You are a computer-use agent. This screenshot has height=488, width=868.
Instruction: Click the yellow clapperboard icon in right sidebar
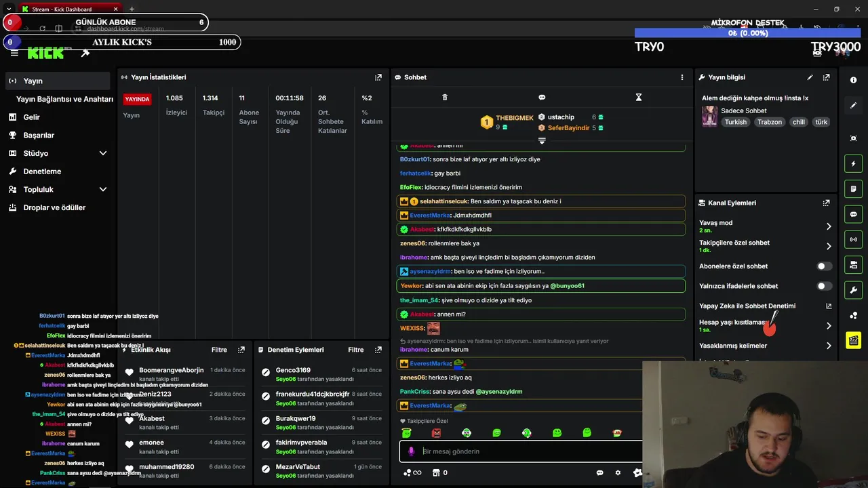point(853,340)
